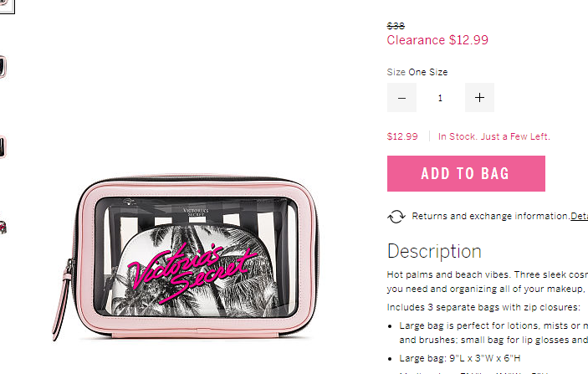Image resolution: width=588 pixels, height=374 pixels.
Task: Decrease quantity with the minus button
Action: click(x=401, y=98)
